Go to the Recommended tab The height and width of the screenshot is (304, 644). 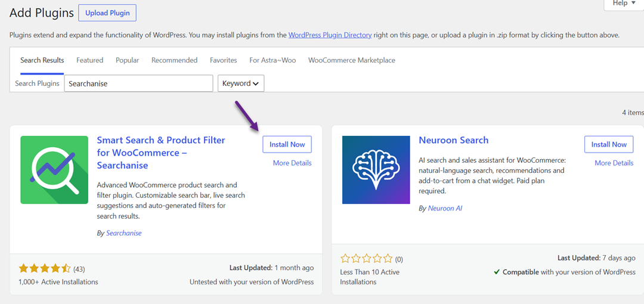pyautogui.click(x=175, y=60)
